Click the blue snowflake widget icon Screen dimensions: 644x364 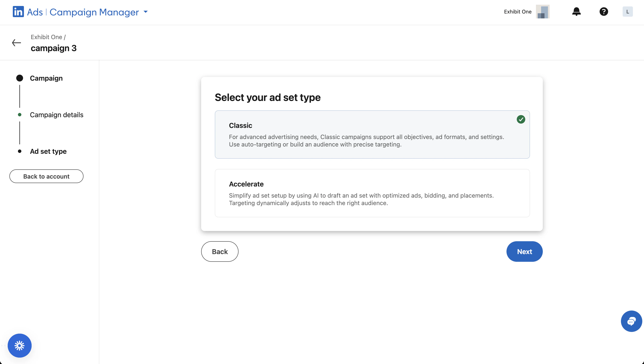point(19,345)
